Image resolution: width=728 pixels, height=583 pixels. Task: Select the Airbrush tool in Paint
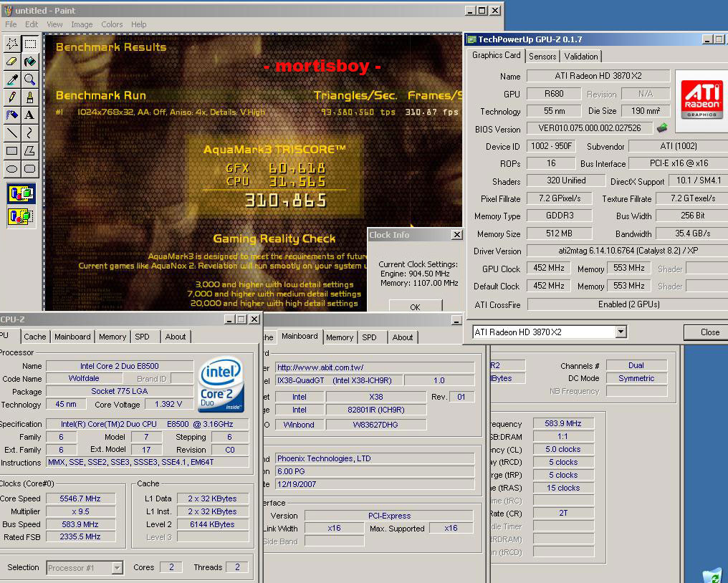(12, 115)
